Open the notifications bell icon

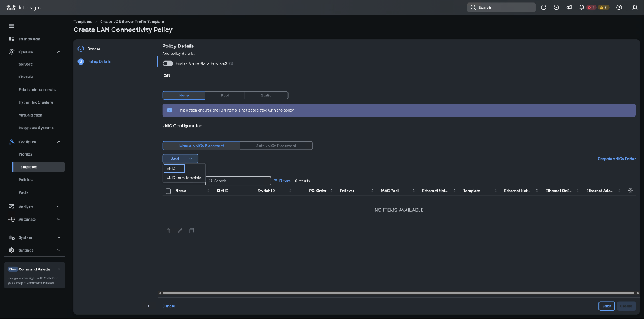click(581, 8)
